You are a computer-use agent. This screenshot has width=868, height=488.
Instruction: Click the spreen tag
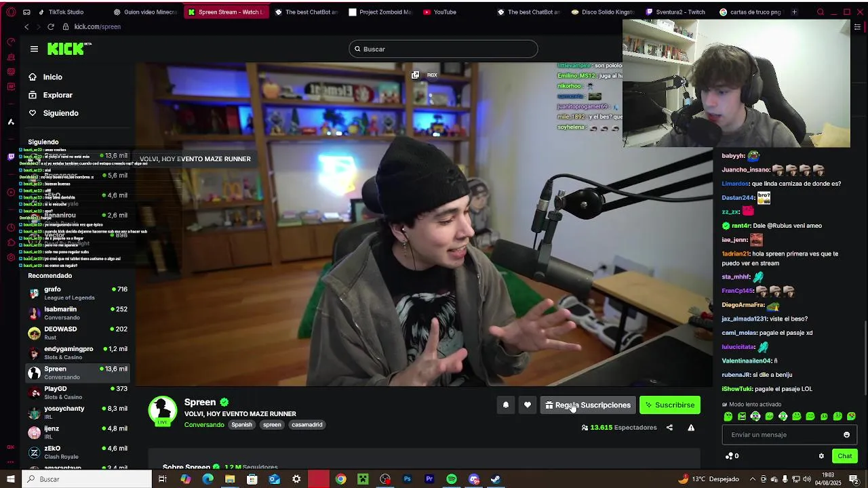point(272,425)
